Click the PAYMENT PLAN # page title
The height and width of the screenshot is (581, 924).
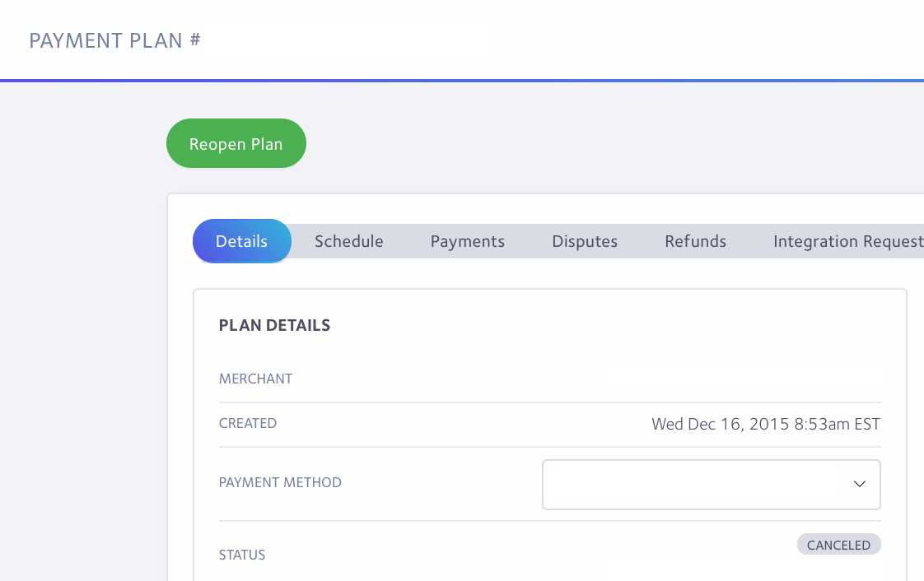(x=115, y=40)
